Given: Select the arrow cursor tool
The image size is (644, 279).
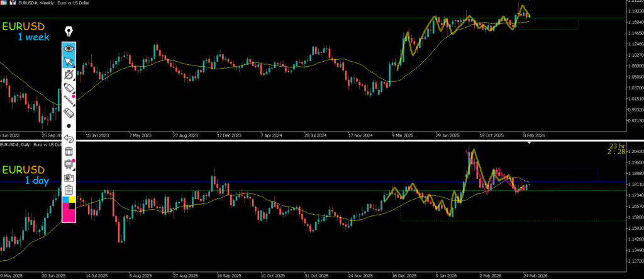Looking at the screenshot, I should [x=69, y=61].
